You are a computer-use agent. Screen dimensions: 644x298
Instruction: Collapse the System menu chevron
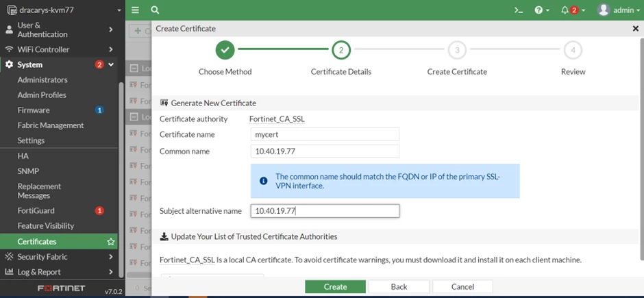point(111,64)
